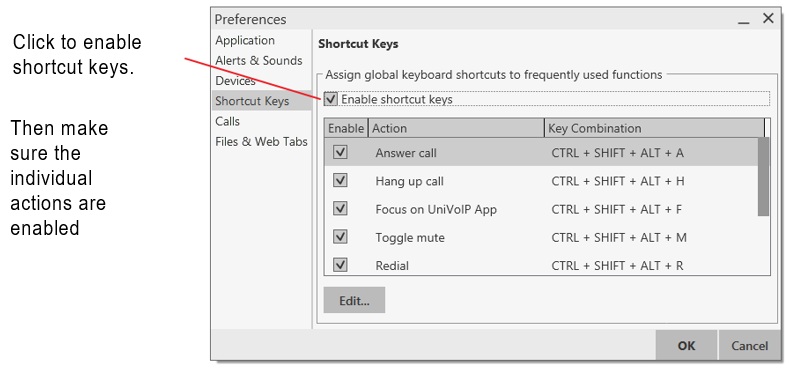Click the Edit... button
This screenshot has width=789, height=371.
point(354,301)
